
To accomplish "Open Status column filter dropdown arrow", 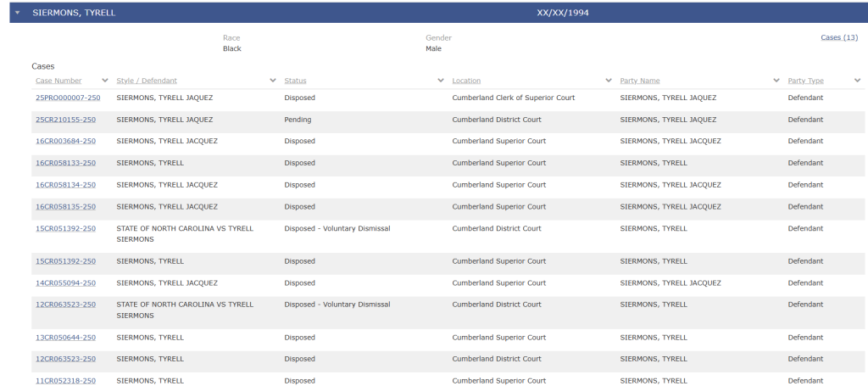I will click(441, 81).
